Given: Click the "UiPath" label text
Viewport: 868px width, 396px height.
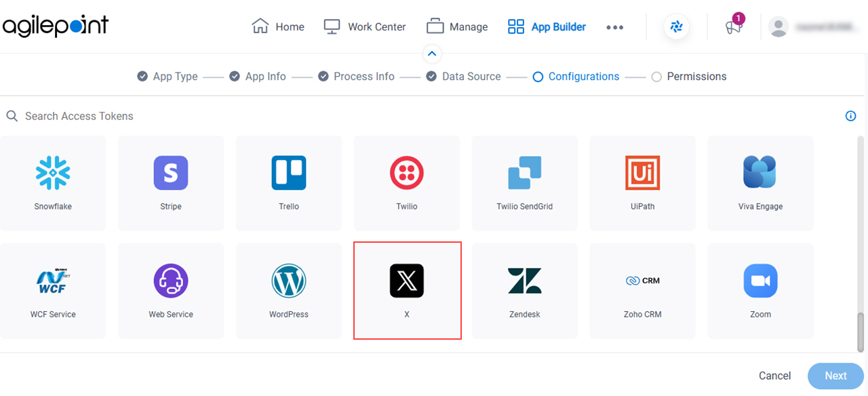Looking at the screenshot, I should point(643,206).
